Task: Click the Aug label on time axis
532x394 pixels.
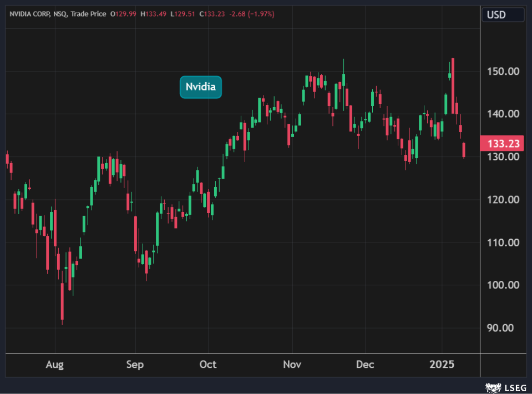Action: coord(54,365)
